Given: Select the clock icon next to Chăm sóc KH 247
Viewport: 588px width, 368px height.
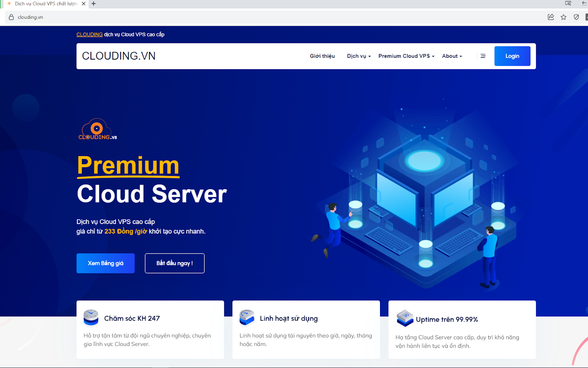Looking at the screenshot, I should [x=91, y=318].
